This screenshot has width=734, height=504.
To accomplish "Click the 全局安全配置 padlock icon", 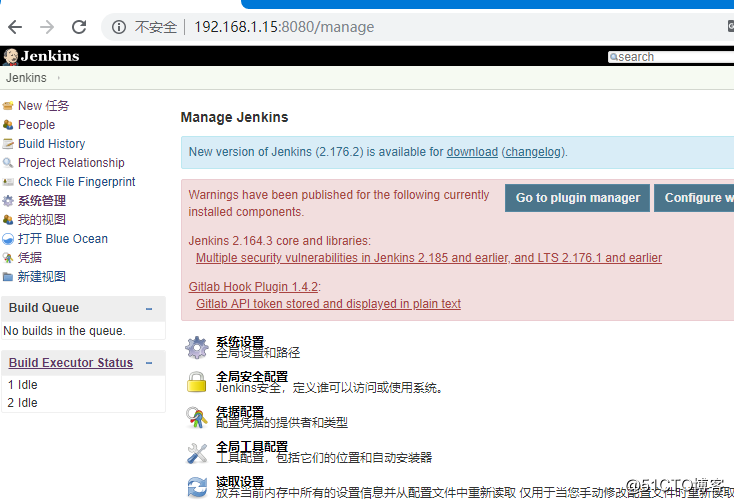I will 197,382.
